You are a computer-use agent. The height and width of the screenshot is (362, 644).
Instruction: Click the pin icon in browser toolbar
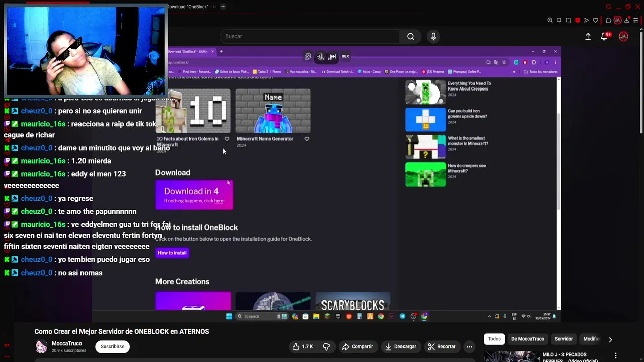point(559,20)
